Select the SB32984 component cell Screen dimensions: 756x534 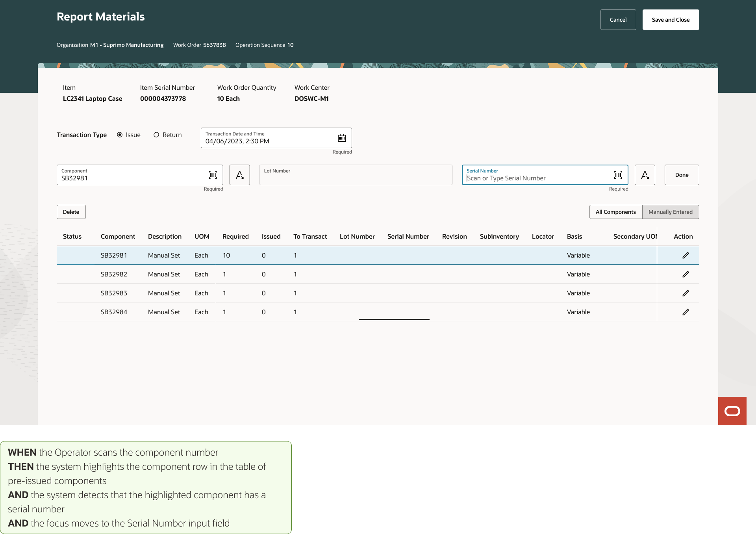[114, 312]
